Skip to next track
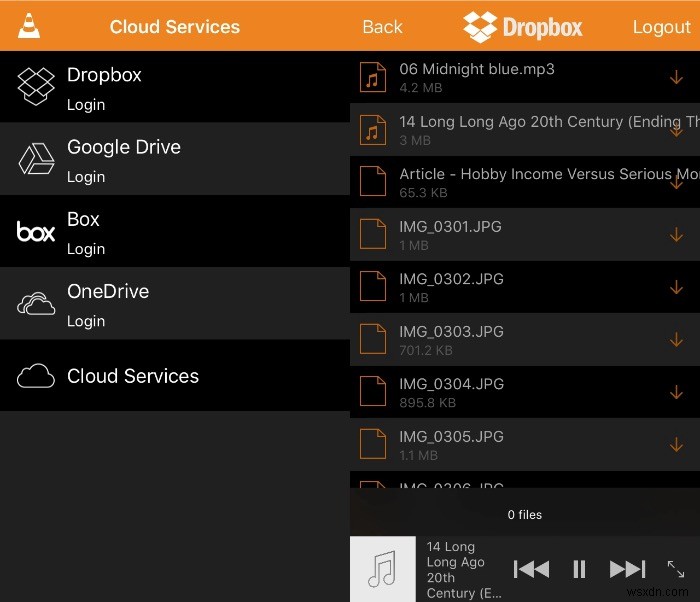Viewport: 700px width, 602px height. 627,569
